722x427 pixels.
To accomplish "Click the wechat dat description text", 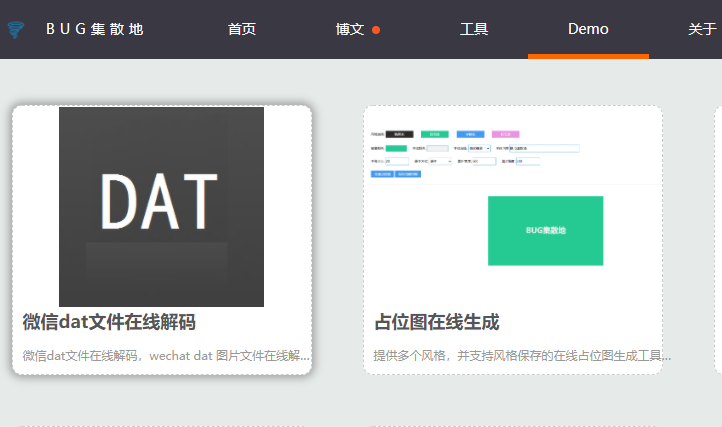I will pyautogui.click(x=166, y=355).
